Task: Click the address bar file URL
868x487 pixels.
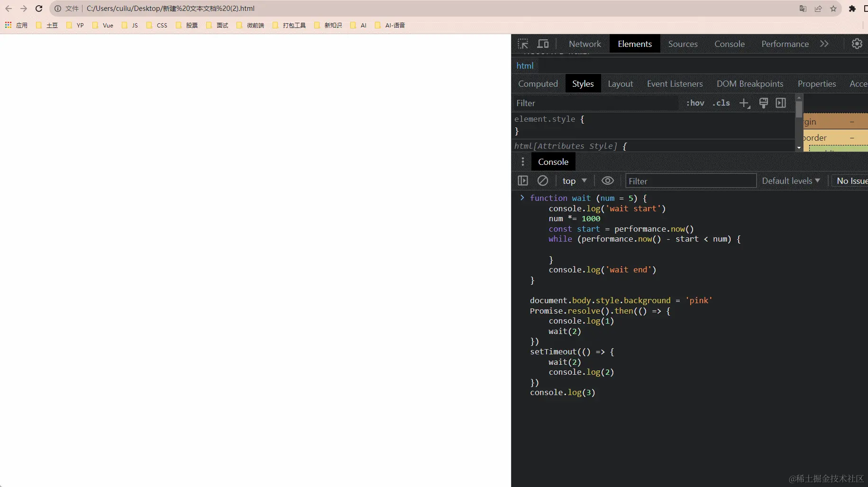Action: (171, 9)
